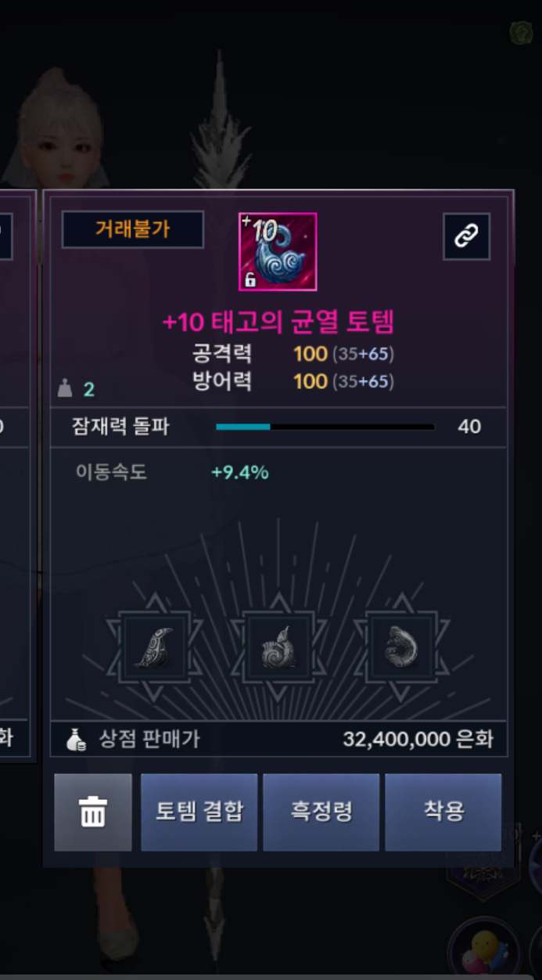Click the trash can delete button
Screen dimensions: 542x980
click(x=93, y=812)
